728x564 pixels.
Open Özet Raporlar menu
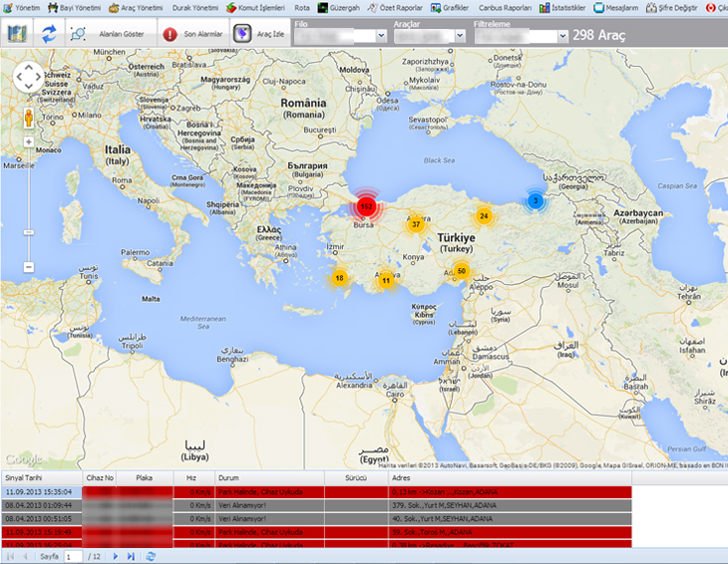[x=395, y=7]
